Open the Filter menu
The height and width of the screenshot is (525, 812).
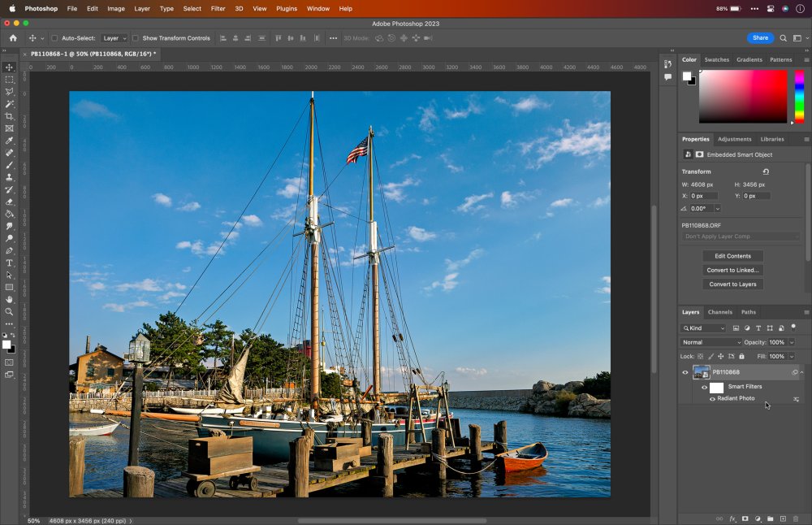point(218,8)
